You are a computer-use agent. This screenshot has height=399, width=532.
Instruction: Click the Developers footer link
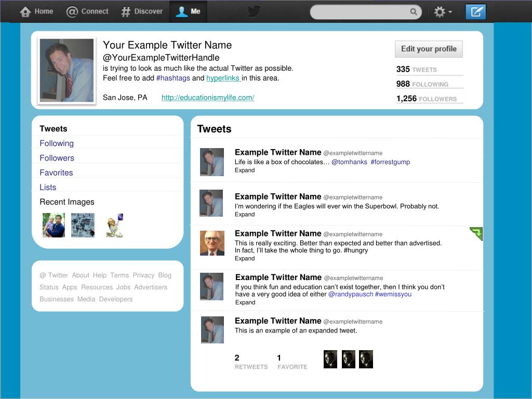[x=116, y=299]
